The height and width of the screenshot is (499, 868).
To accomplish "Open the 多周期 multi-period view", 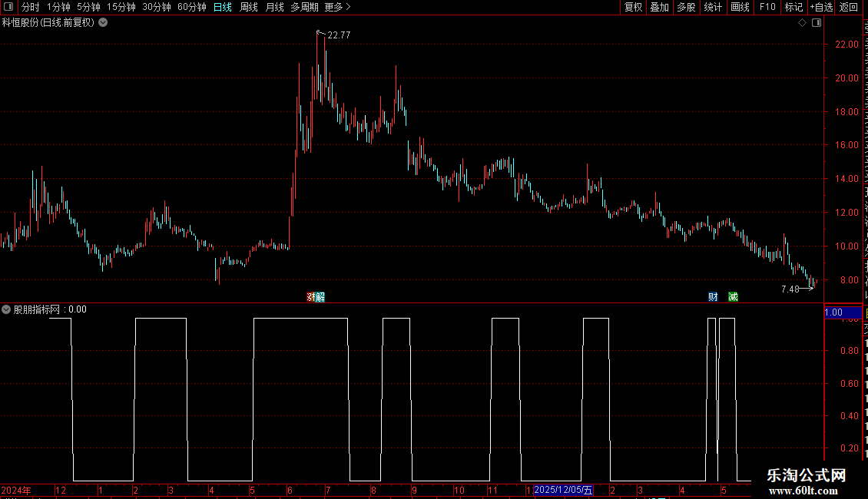I will [x=304, y=7].
